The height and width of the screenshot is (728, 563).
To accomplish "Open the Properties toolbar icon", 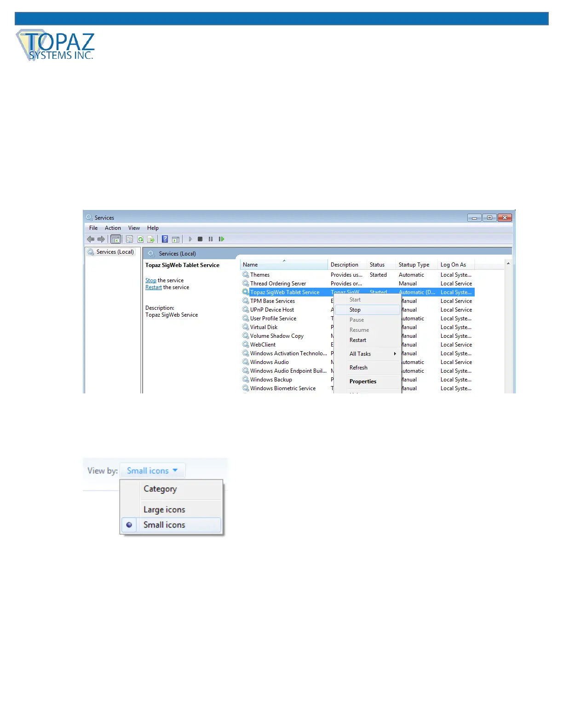I will (130, 239).
